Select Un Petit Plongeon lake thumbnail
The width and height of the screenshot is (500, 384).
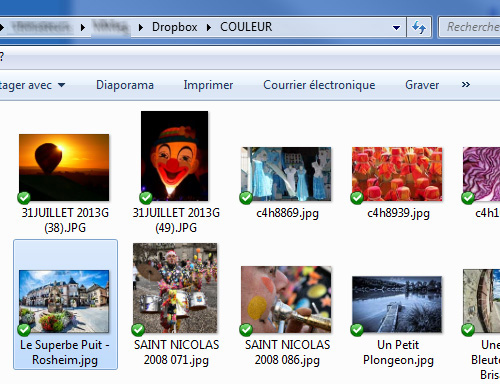(397, 304)
